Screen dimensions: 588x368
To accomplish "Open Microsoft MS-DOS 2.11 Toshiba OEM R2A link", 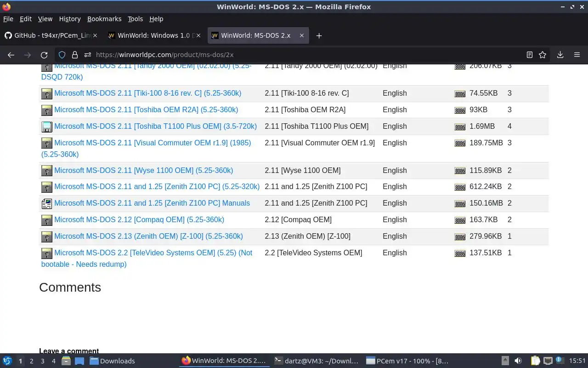I will [146, 110].
